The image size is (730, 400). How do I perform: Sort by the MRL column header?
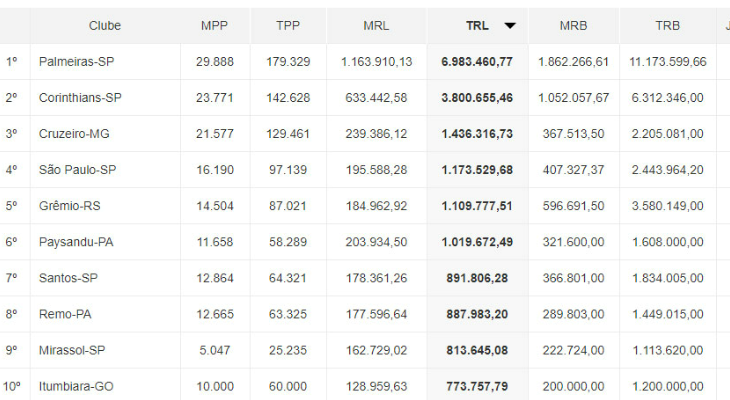(x=377, y=26)
